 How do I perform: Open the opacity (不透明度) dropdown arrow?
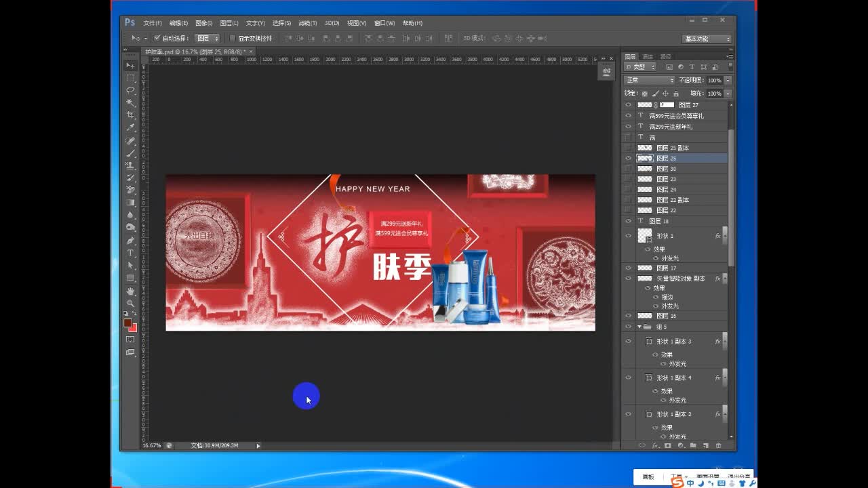click(728, 80)
